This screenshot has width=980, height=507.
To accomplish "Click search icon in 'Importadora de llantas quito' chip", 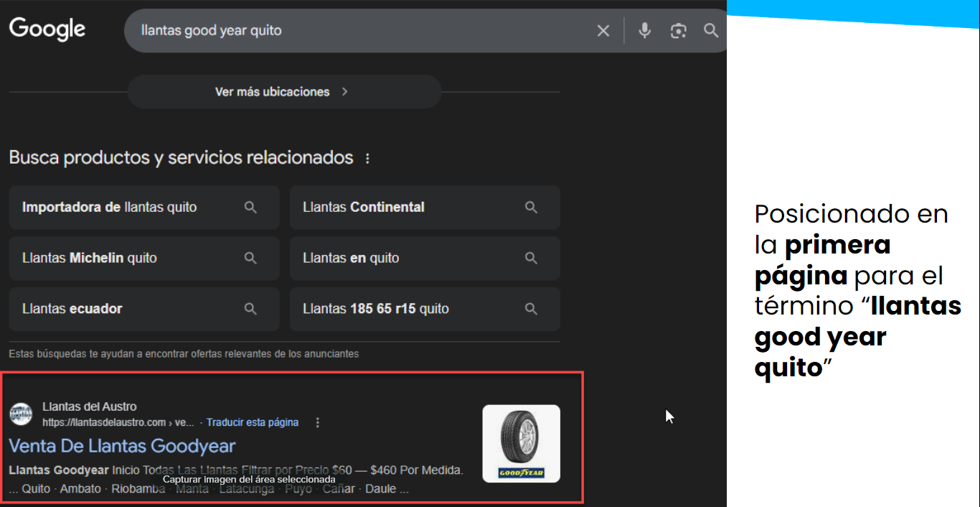I will click(250, 208).
